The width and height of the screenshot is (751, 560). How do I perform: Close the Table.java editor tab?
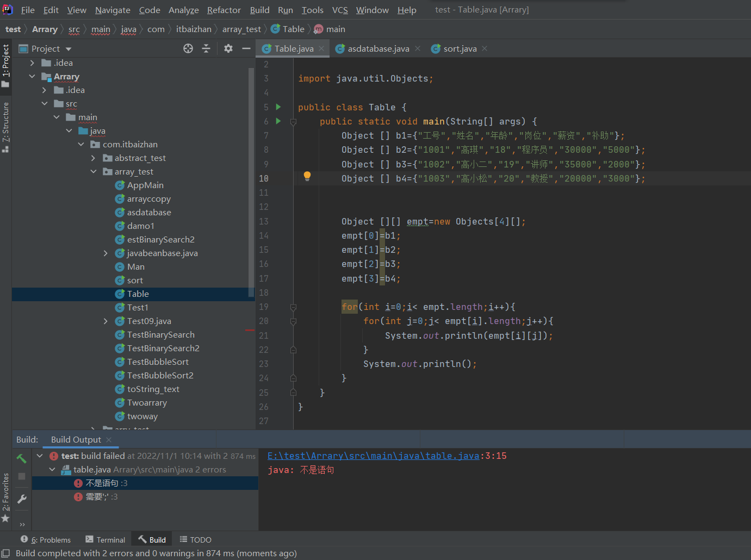(321, 48)
